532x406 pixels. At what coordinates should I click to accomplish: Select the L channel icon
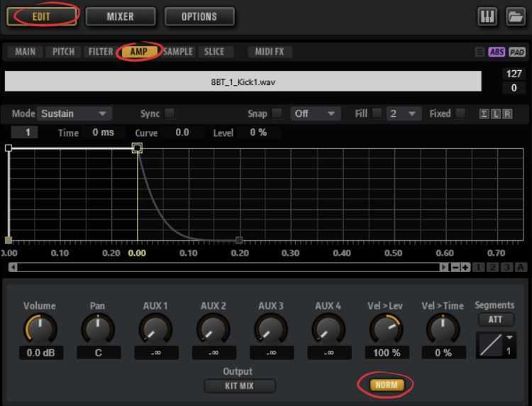coord(496,114)
